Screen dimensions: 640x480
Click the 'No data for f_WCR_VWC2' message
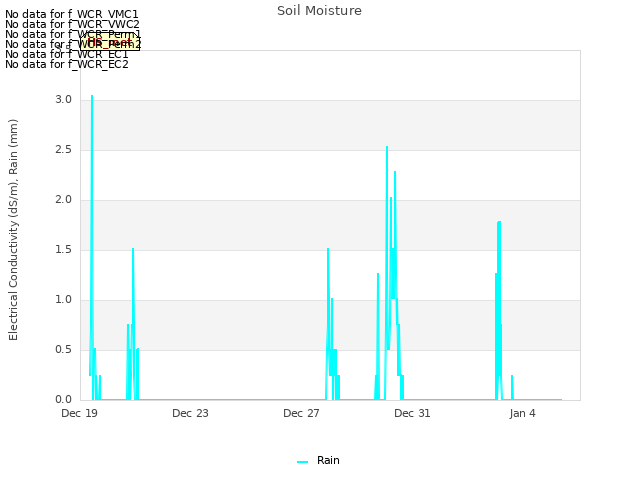pos(72,24)
